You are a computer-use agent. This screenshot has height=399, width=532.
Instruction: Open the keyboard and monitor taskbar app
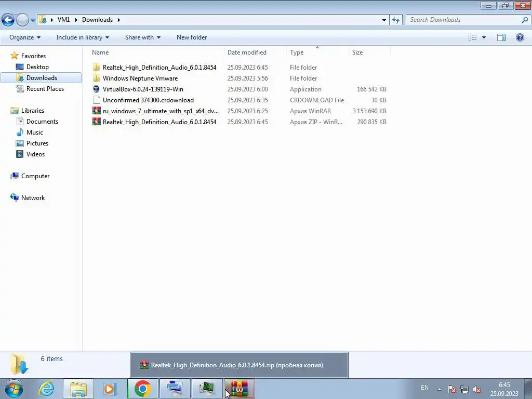pos(175,389)
